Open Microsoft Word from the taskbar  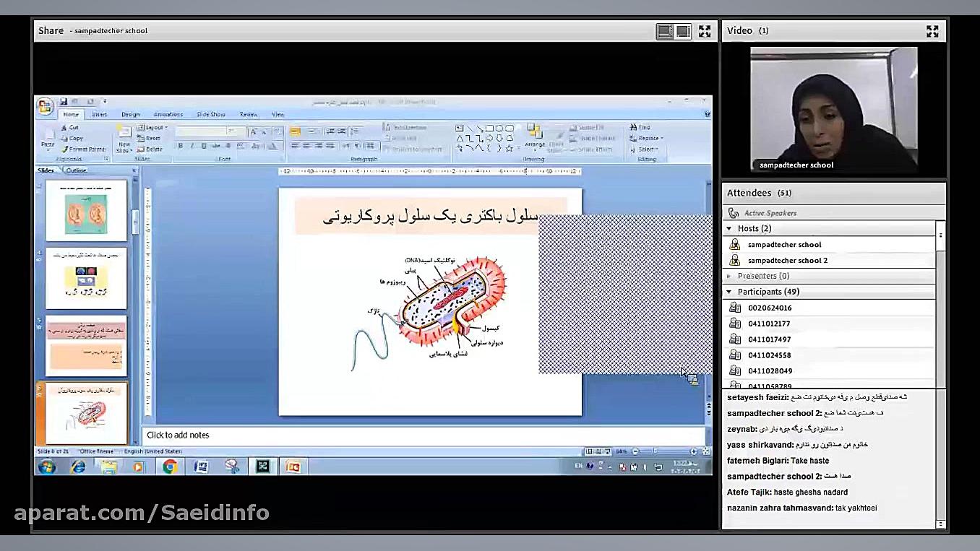pyautogui.click(x=201, y=467)
